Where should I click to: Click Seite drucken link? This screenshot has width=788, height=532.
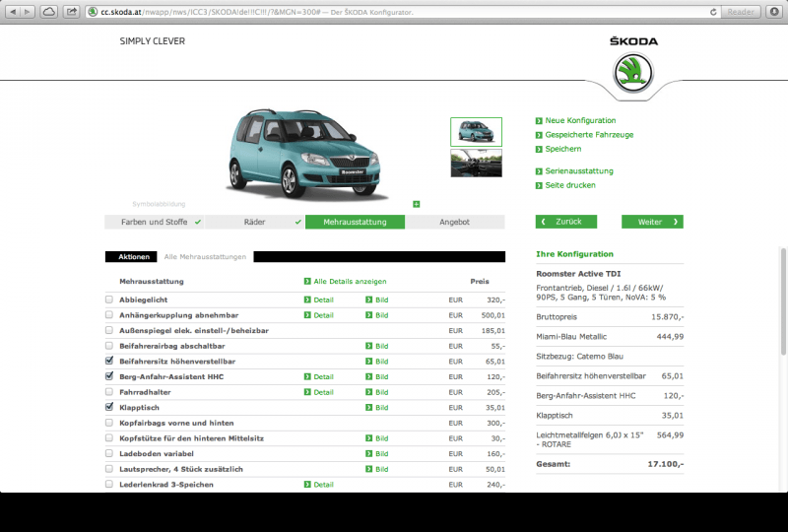click(x=570, y=185)
